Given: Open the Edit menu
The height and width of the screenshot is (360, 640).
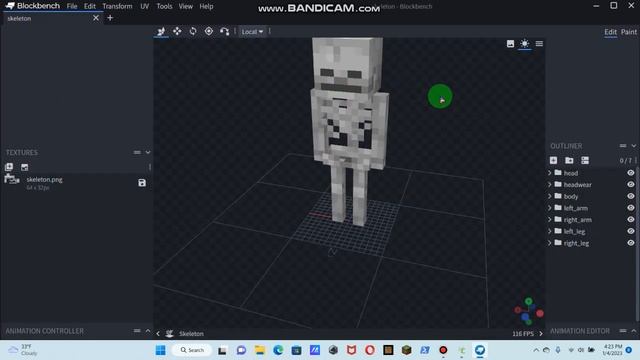Looking at the screenshot, I should tap(90, 6).
